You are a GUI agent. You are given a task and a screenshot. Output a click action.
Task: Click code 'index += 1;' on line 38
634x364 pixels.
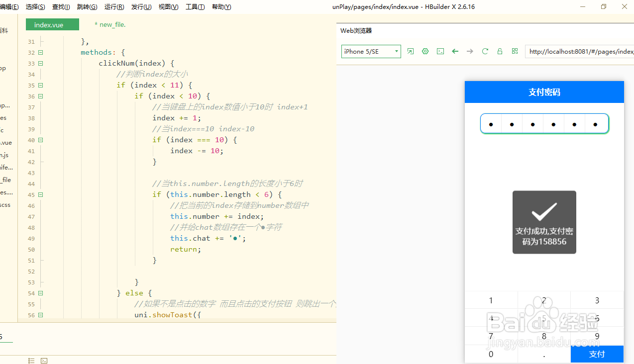(x=177, y=118)
